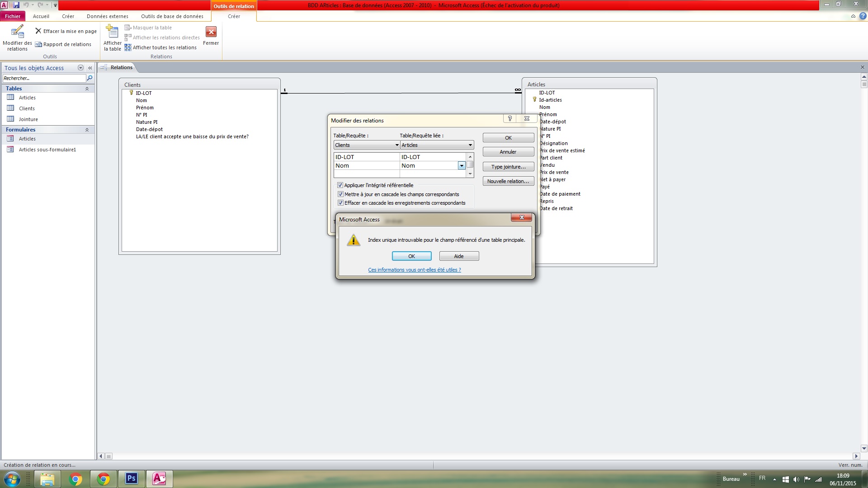Toggle Mettre à jour en cascade checkbox
The height and width of the screenshot is (488, 868).
tap(340, 194)
